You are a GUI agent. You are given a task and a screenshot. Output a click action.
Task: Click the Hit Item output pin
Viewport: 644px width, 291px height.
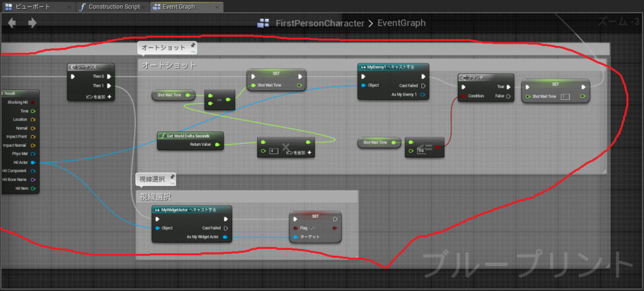tap(33, 189)
